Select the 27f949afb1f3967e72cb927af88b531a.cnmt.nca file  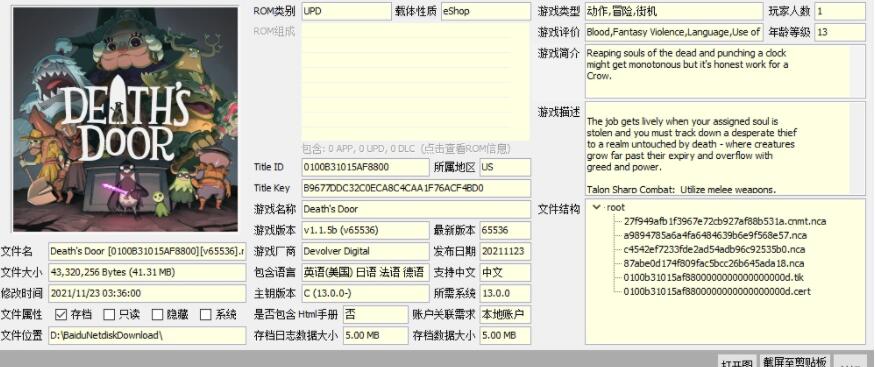[x=724, y=221]
